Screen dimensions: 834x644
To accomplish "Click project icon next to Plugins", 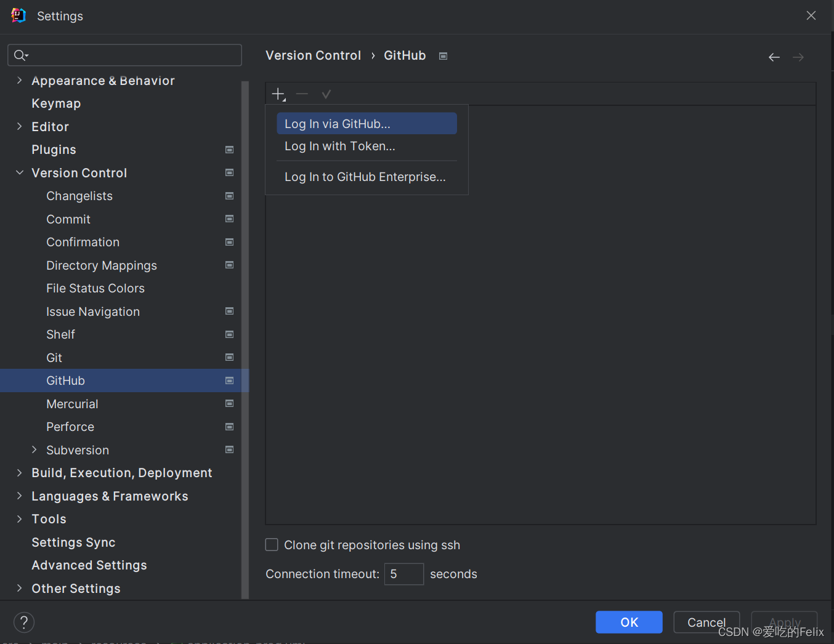I will point(229,150).
